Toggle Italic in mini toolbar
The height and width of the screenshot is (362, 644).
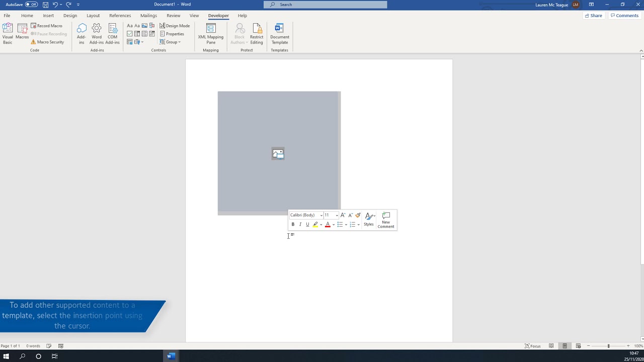pyautogui.click(x=300, y=224)
